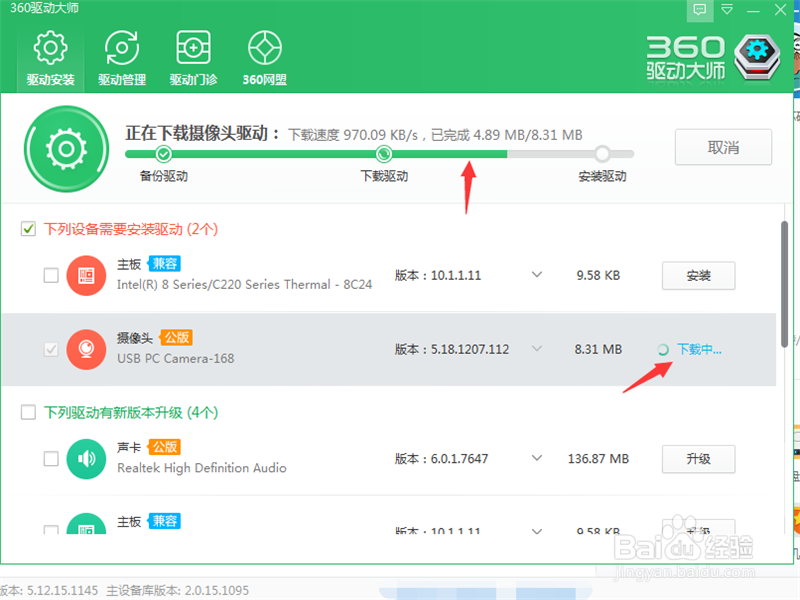Expand version dropdown for 10.1.1.11 Intel Thermal
Viewport: 800px width, 600px height.
tap(537, 274)
